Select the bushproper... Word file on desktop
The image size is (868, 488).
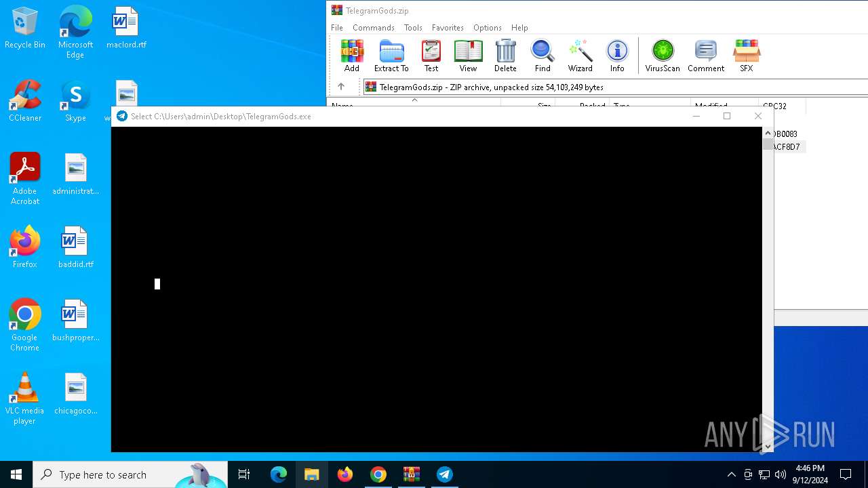pyautogui.click(x=75, y=321)
